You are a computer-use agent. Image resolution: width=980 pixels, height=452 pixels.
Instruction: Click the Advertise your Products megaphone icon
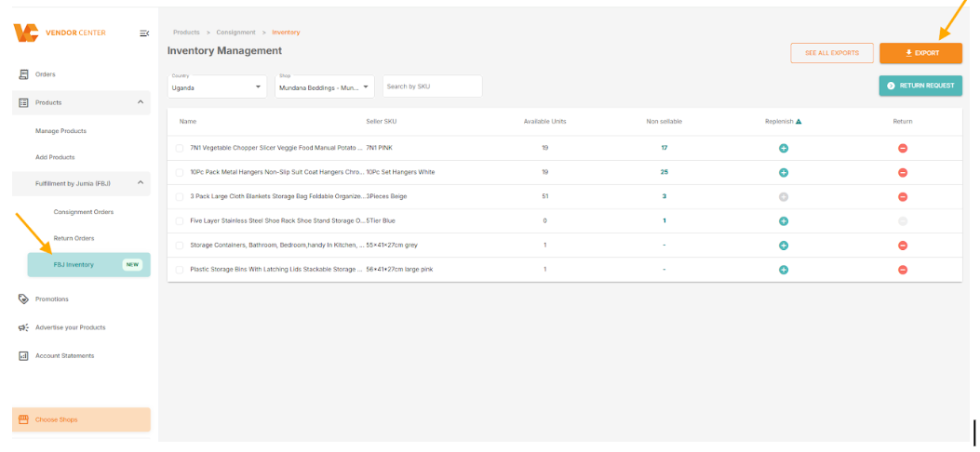click(23, 327)
